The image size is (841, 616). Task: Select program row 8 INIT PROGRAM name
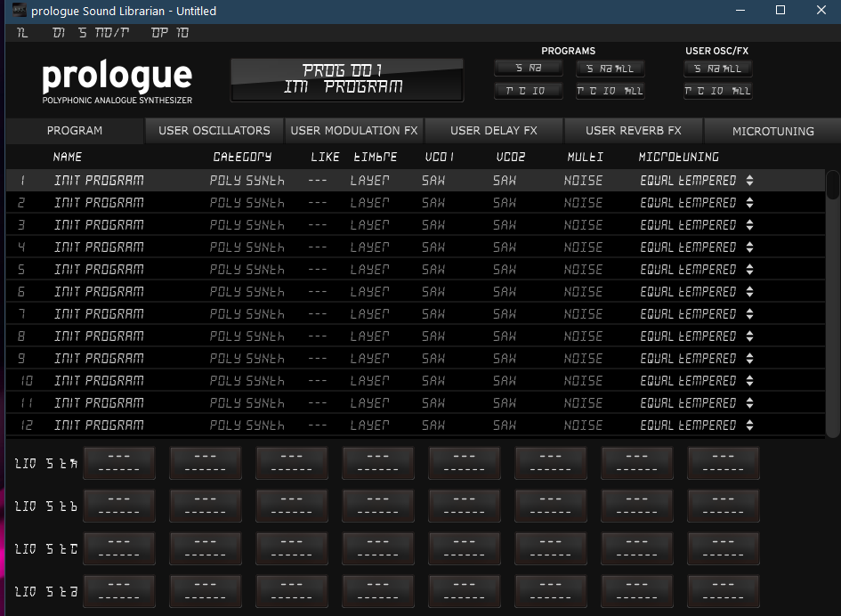[x=99, y=336]
